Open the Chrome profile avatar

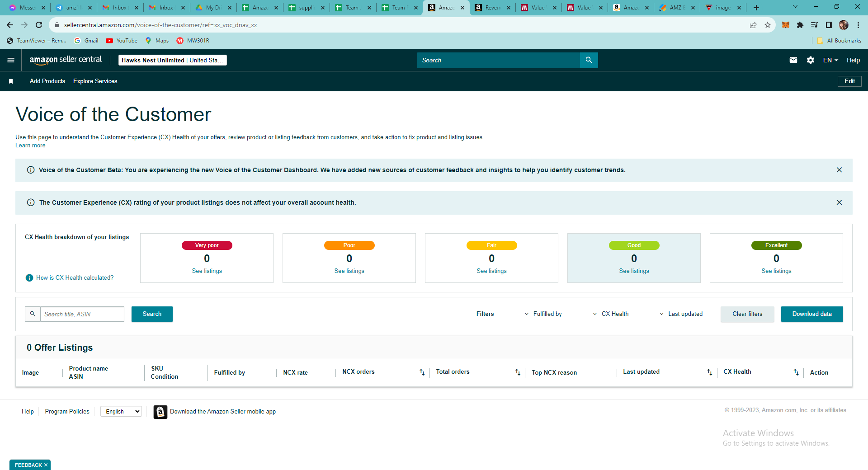click(x=844, y=25)
